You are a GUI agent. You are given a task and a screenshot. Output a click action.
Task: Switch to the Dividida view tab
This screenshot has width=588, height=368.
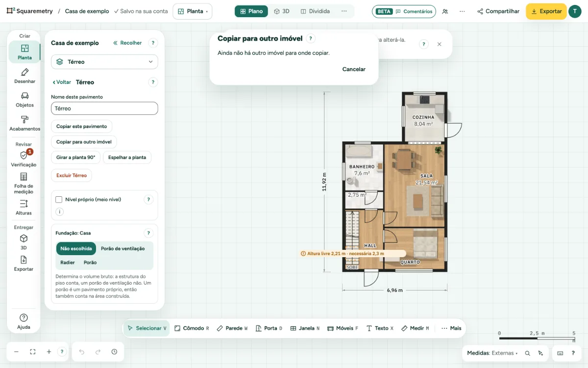coord(315,11)
